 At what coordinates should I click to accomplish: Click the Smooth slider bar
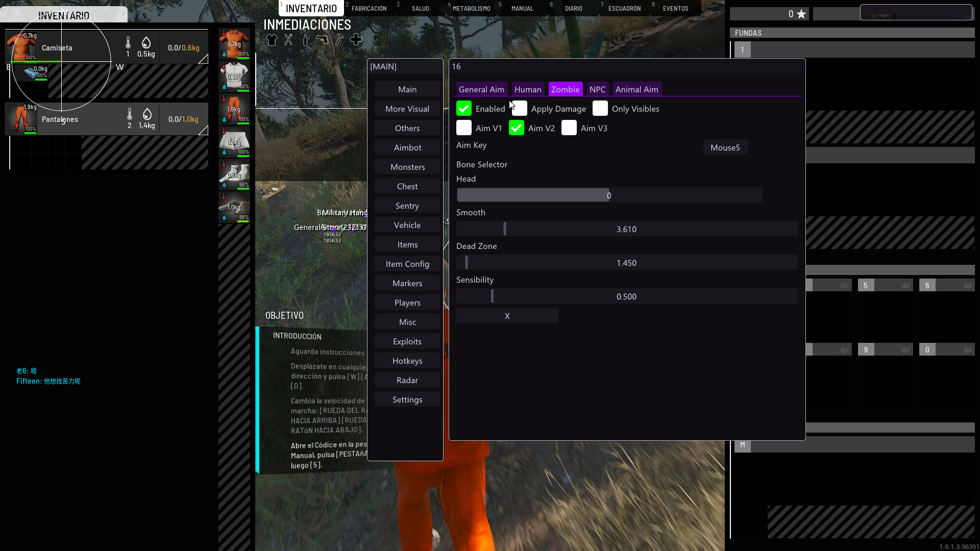tap(626, 229)
